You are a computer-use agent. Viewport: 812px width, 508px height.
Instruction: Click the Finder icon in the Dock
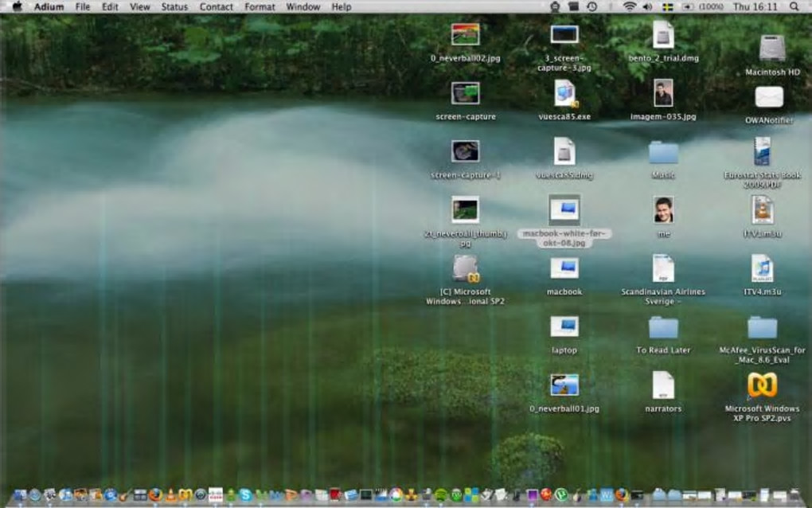click(20, 495)
